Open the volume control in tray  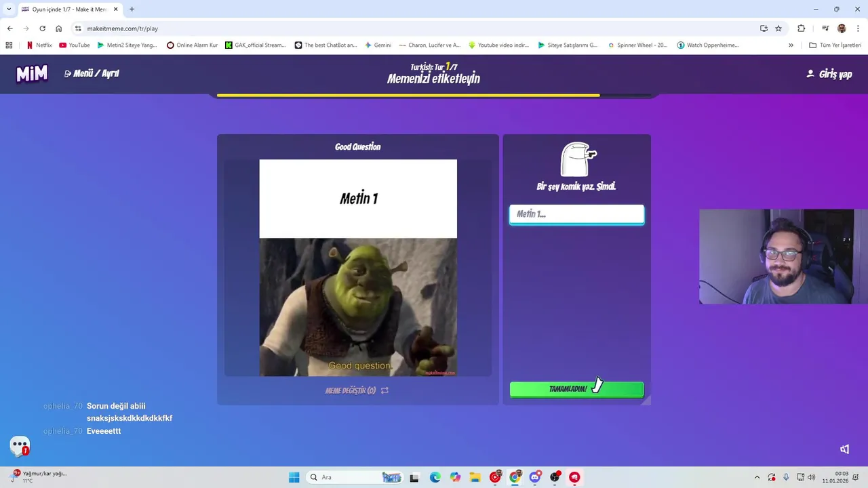(812, 477)
